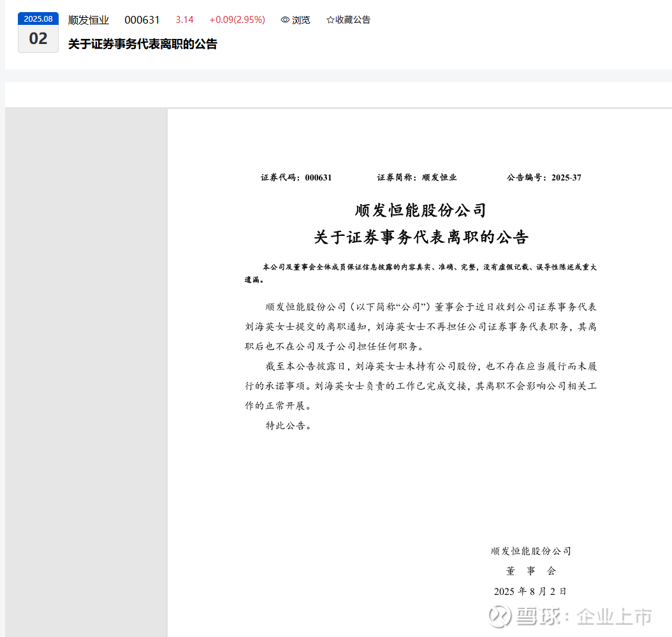The width and height of the screenshot is (672, 637).
Task: Click 公告编号: 2025-37 text
Action: point(544,177)
